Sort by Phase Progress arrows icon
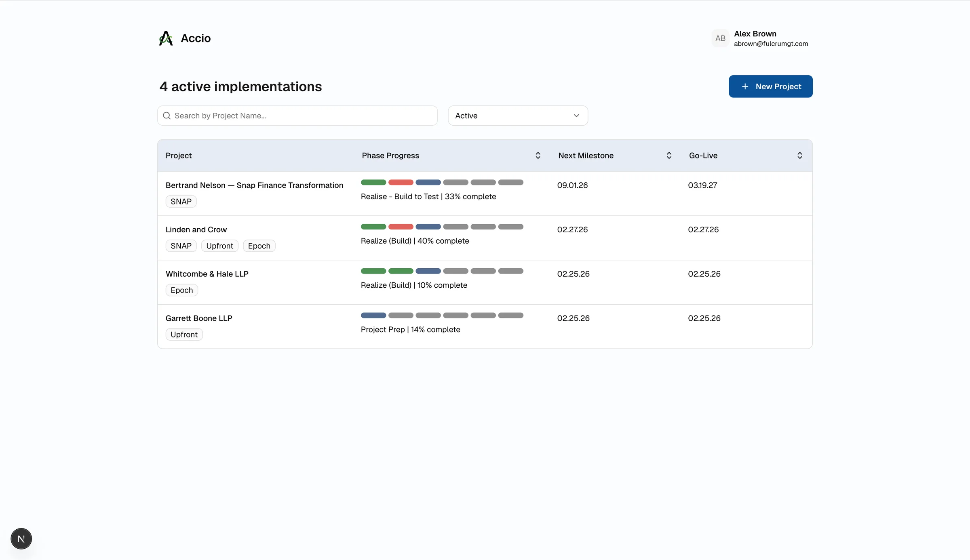Viewport: 970px width, 560px height. pos(538,156)
